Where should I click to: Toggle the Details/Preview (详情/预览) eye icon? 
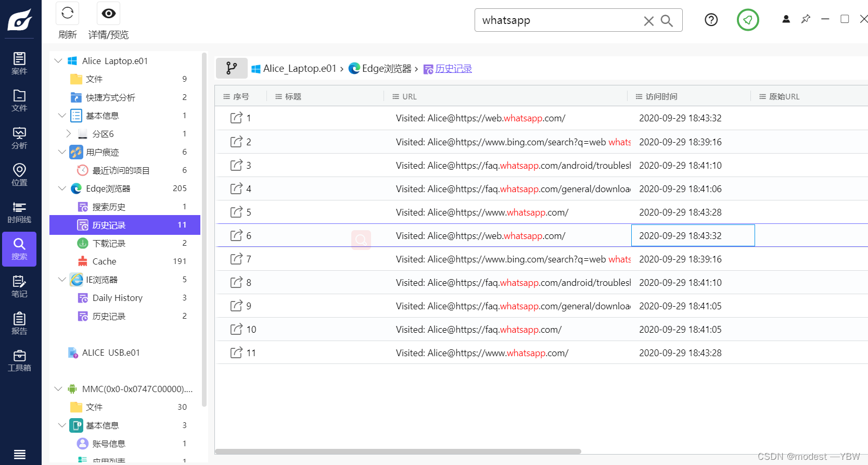109,14
